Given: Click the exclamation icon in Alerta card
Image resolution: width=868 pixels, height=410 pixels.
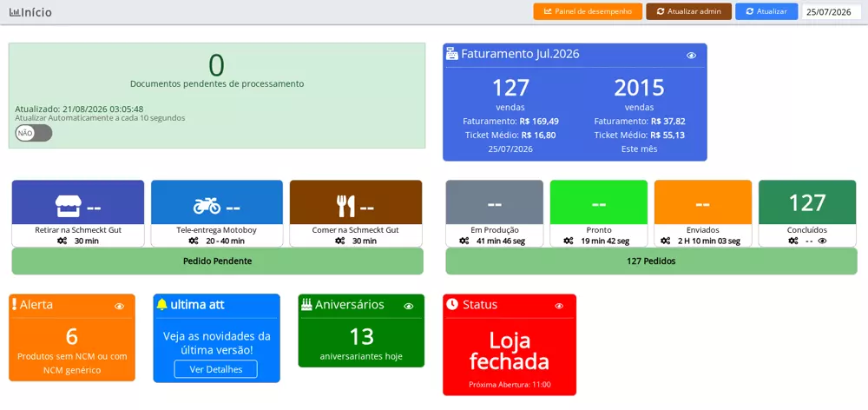Looking at the screenshot, I should tap(15, 304).
